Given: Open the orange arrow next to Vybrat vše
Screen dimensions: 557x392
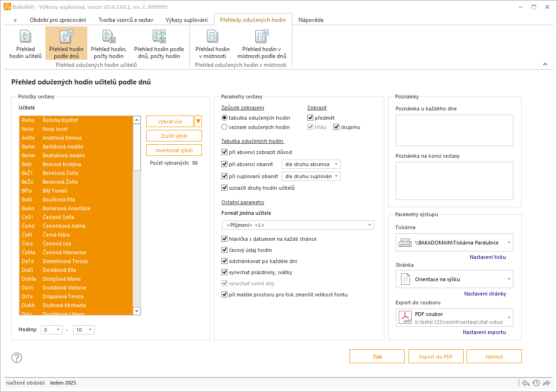Looking at the screenshot, I should click(x=198, y=122).
